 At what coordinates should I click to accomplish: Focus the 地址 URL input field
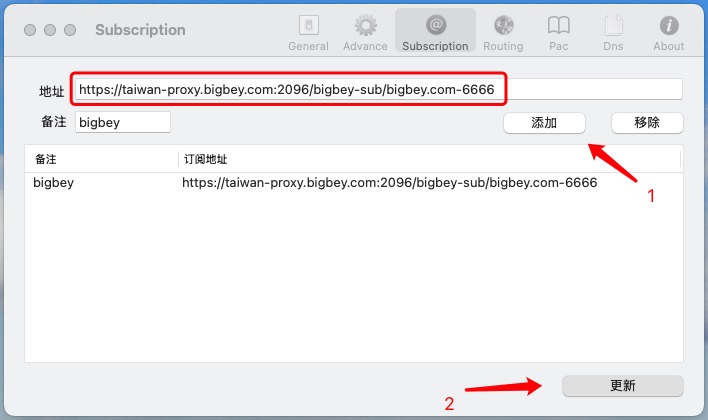coord(378,89)
